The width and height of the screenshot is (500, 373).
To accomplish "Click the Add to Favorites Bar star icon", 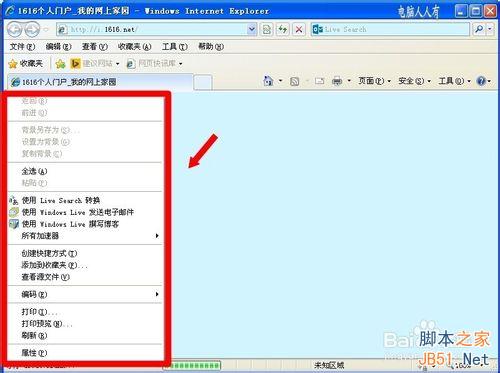I will pos(60,63).
